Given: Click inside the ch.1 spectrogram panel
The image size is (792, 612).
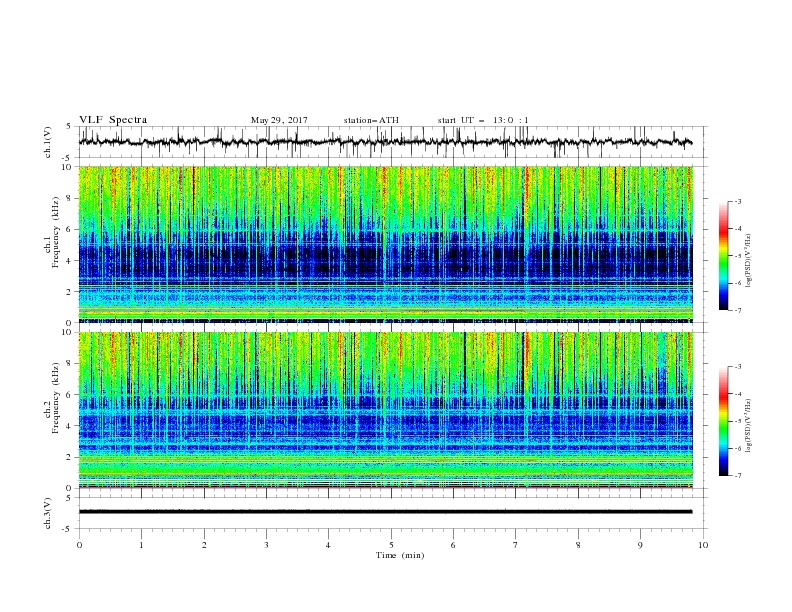Looking at the screenshot, I should 385,244.
